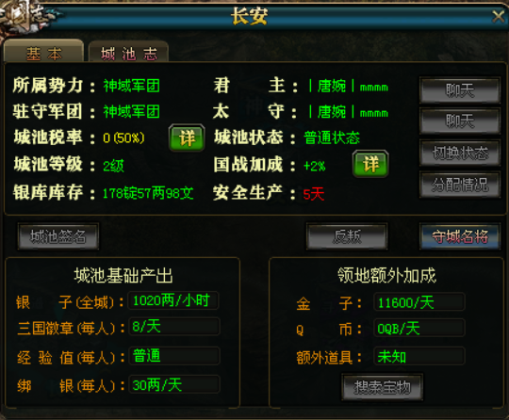This screenshot has height=420, width=509.
Task: Click the 额外道具 field showing 未知
Action: 419,356
